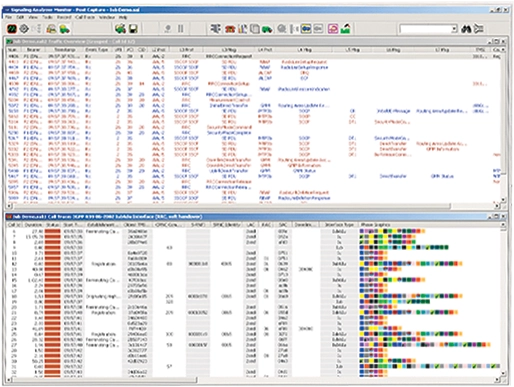The height and width of the screenshot is (387, 514).
Task: Click the pause bars toolbar button
Action: 180,29
